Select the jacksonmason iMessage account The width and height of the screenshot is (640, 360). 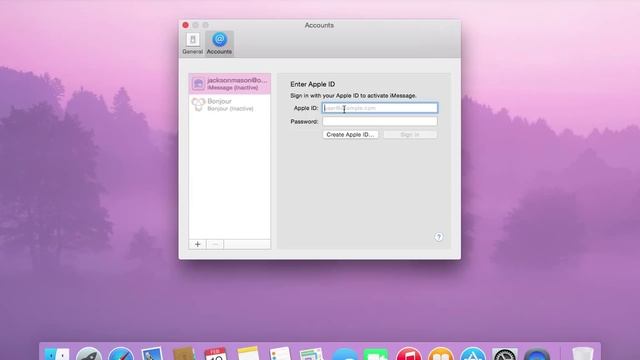(x=229, y=84)
